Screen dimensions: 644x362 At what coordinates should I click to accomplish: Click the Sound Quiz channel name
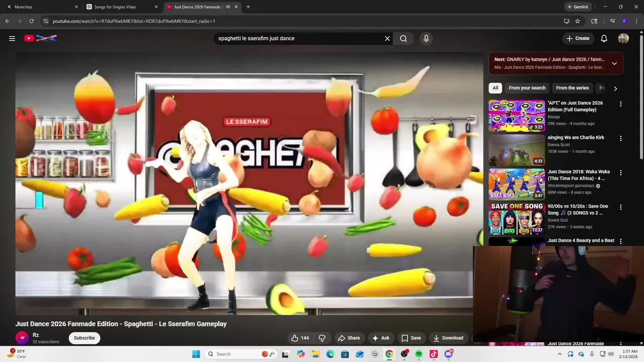coord(559,220)
